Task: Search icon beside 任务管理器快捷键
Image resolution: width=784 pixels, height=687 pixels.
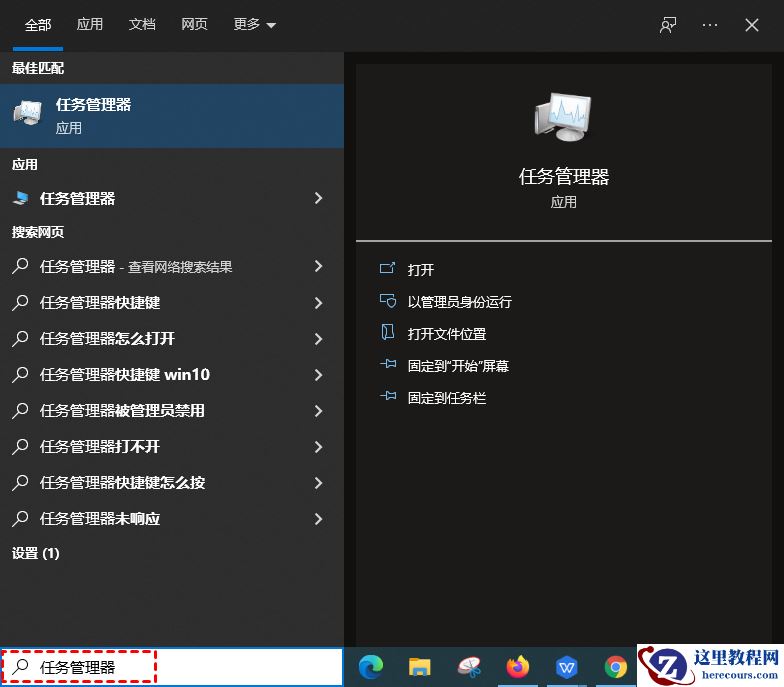Action: pos(20,302)
